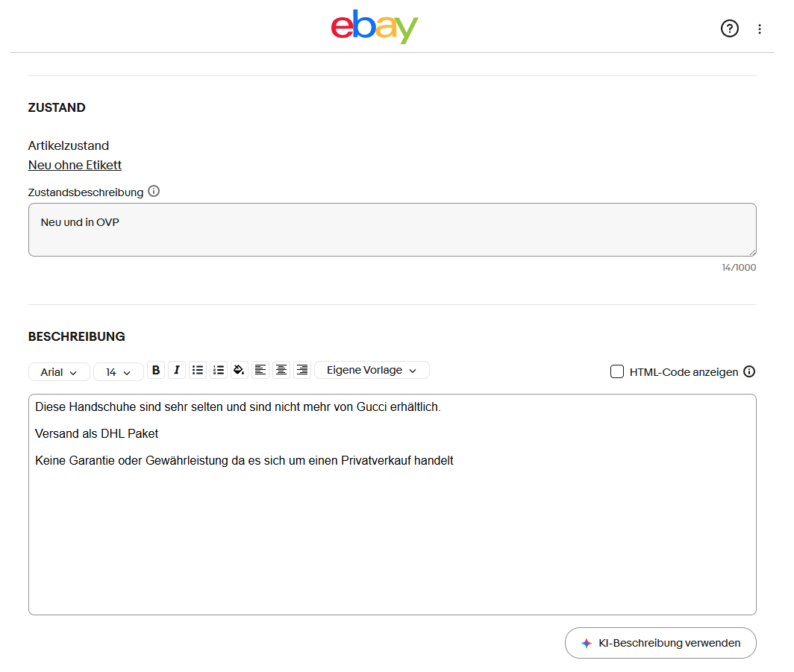The width and height of the screenshot is (794, 672).
Task: Align text to the left
Action: coord(260,371)
